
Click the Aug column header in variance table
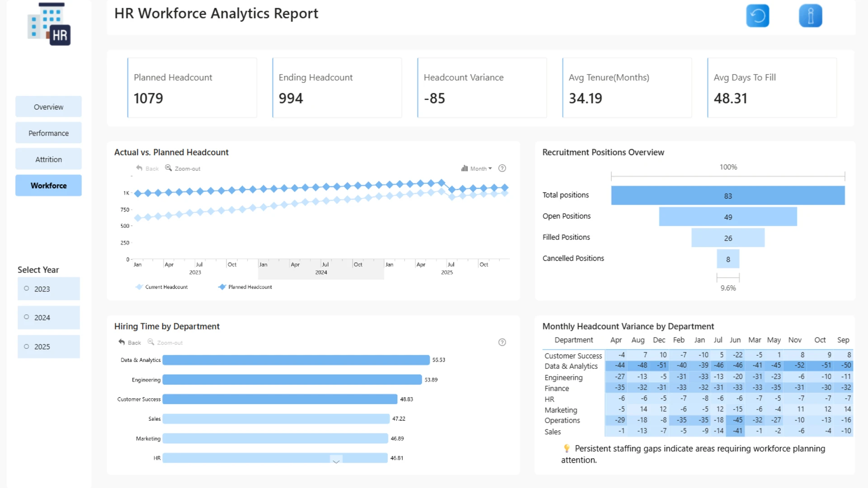pyautogui.click(x=638, y=340)
